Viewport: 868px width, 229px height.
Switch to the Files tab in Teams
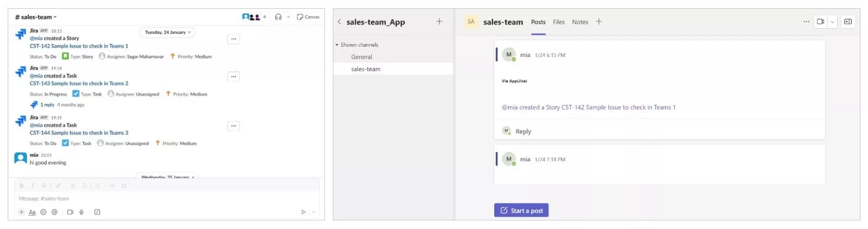559,22
